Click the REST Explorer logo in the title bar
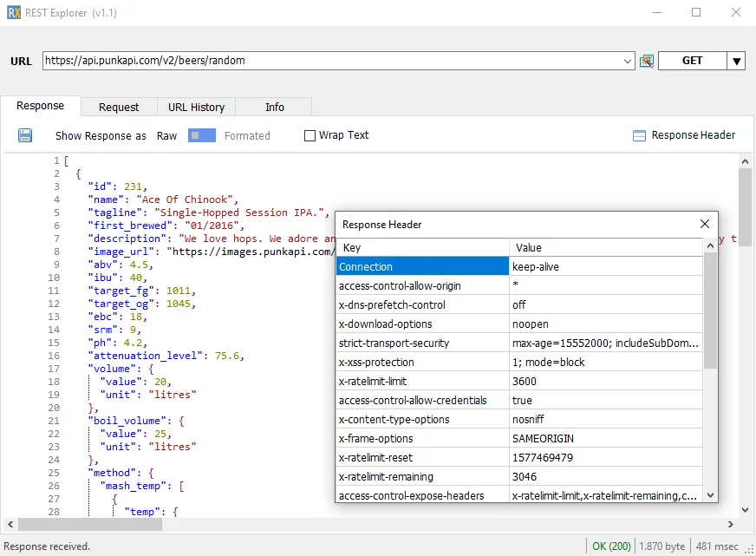 [x=12, y=12]
